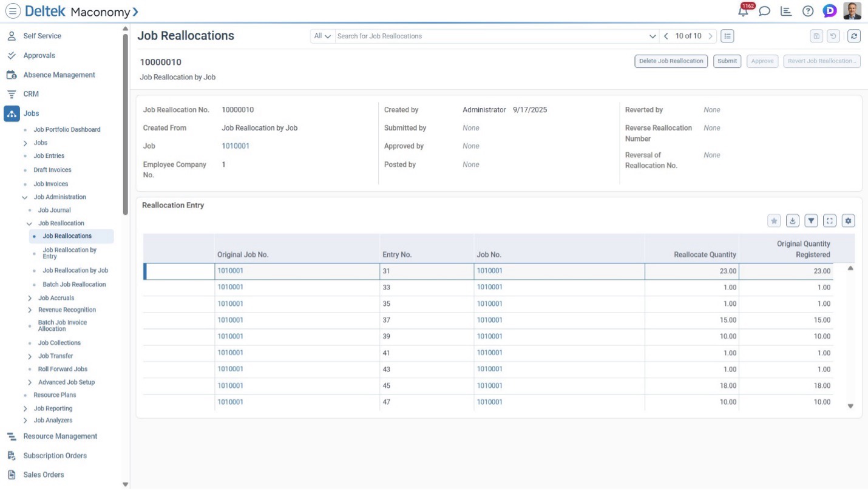Click the Submit button
Viewport: 868px width, 491px height.
pos(727,61)
